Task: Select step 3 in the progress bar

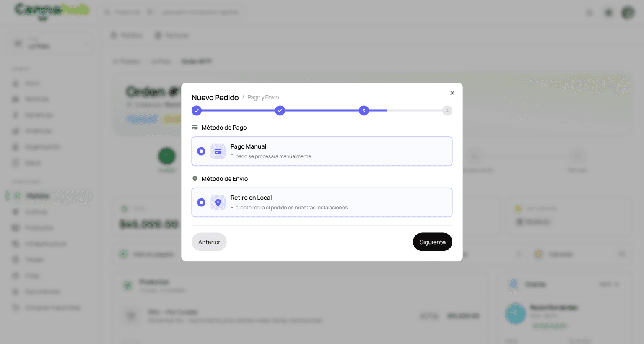Action: pyautogui.click(x=364, y=111)
